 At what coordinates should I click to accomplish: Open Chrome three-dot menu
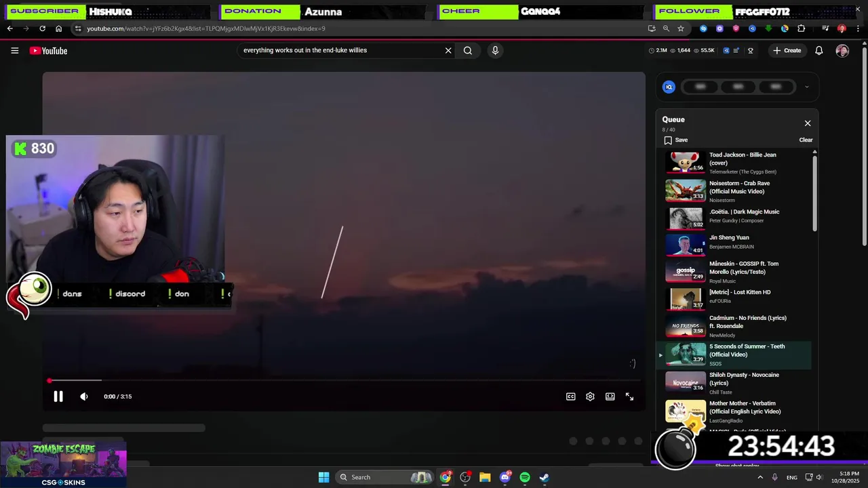pyautogui.click(x=857, y=28)
